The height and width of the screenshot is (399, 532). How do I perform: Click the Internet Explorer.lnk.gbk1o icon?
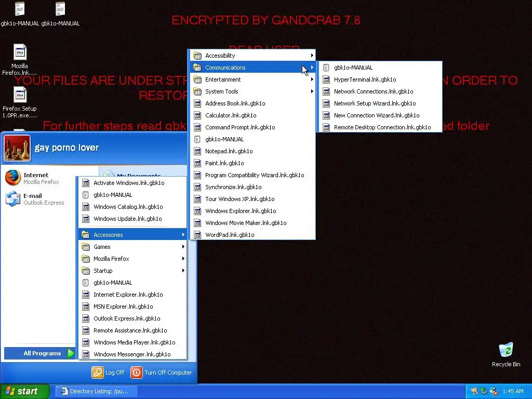pos(86,295)
